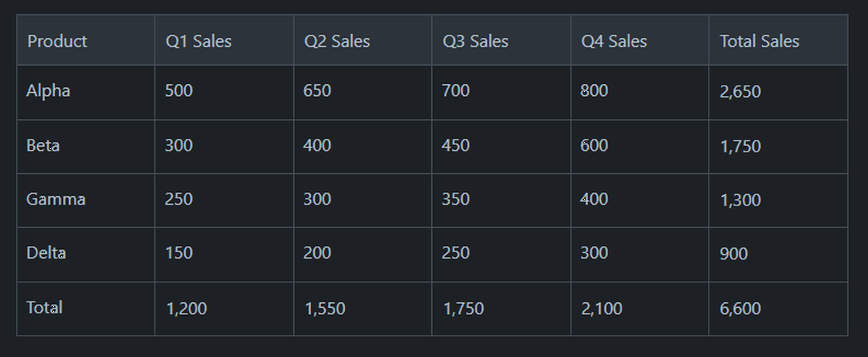Click the Q3 Sales column header
The height and width of the screenshot is (357, 868).
pyautogui.click(x=476, y=41)
